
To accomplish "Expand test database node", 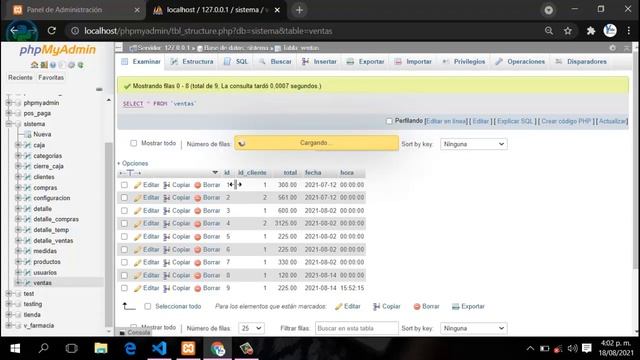I will coord(9,293).
